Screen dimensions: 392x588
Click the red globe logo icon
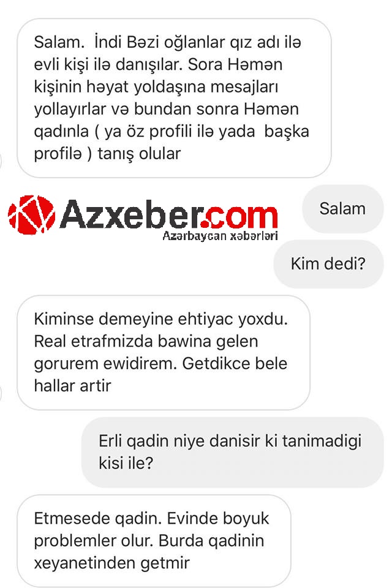(31, 214)
